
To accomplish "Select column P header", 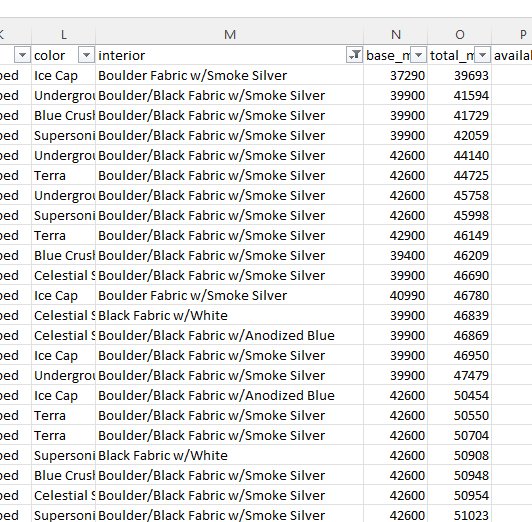I will [x=512, y=34].
